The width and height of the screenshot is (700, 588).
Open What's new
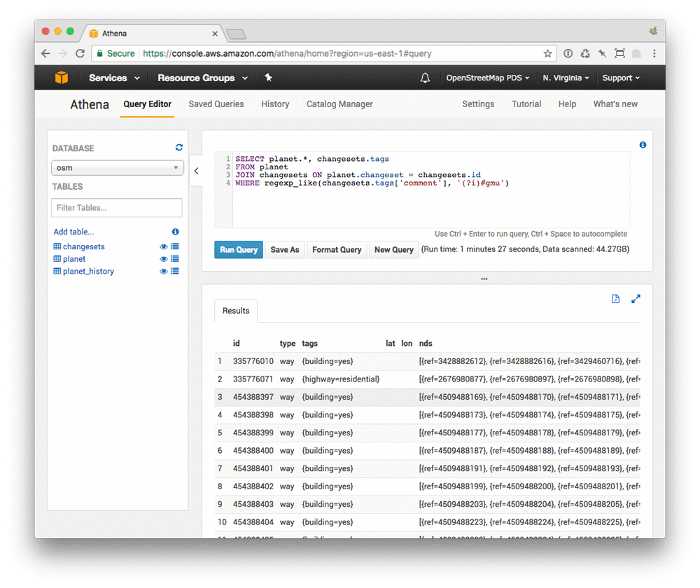pos(615,104)
